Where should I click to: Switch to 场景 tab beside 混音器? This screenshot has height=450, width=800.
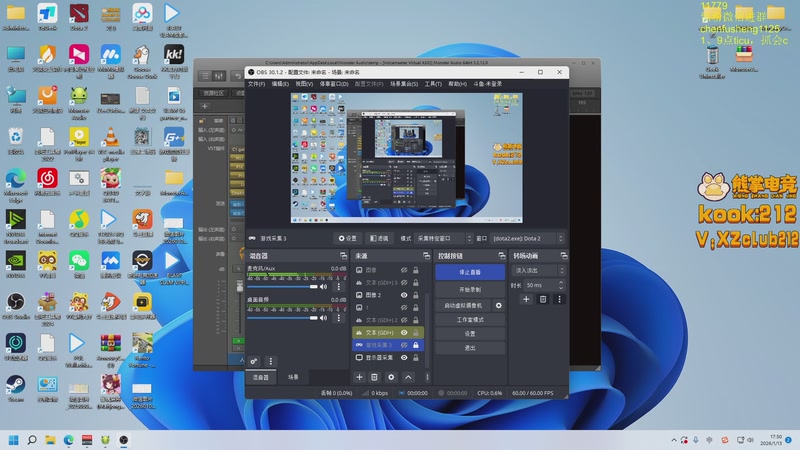click(293, 377)
